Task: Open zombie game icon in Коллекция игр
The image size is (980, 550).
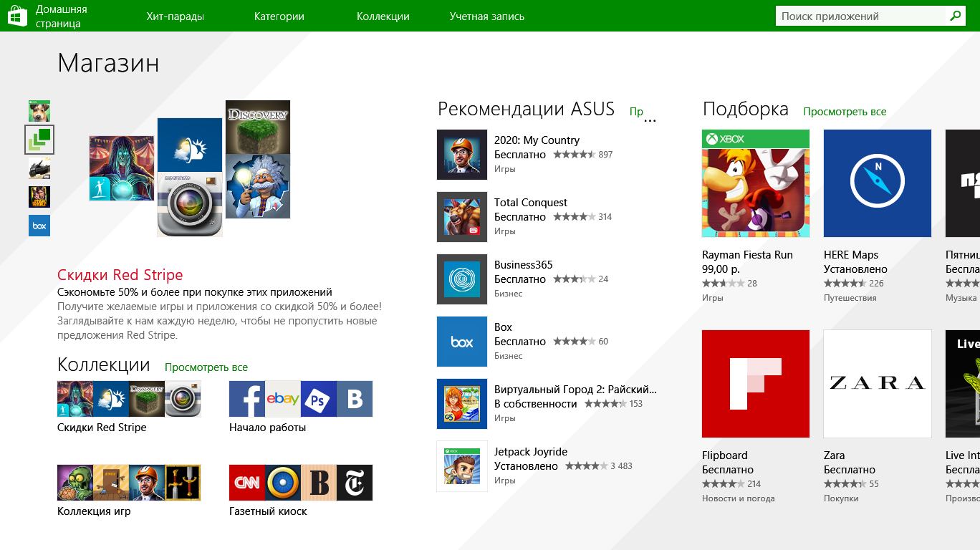Action: pos(75,483)
